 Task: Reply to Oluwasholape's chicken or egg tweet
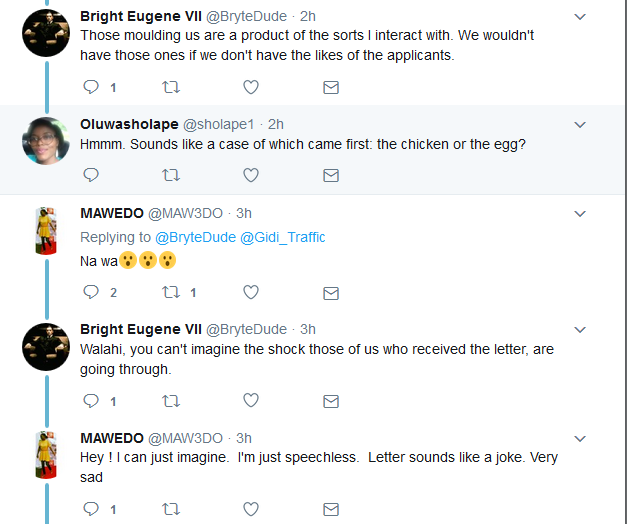(91, 175)
